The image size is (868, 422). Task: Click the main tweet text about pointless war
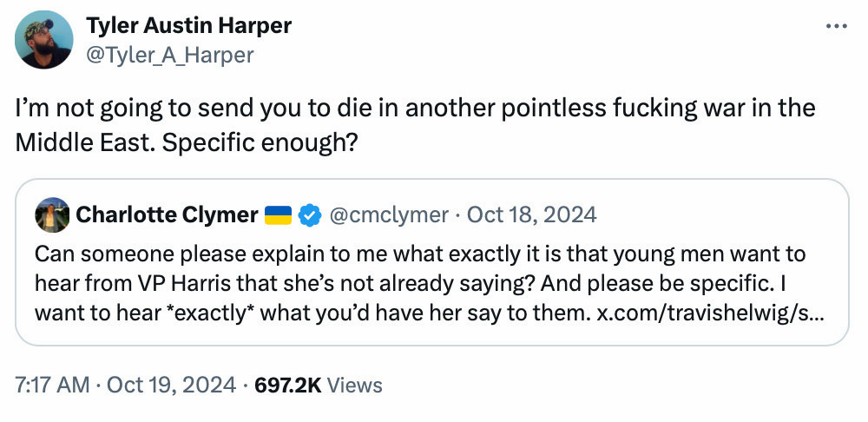tap(415, 109)
